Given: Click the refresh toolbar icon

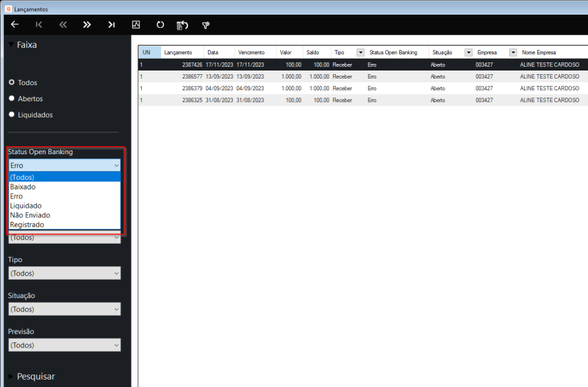Looking at the screenshot, I should coord(160,25).
